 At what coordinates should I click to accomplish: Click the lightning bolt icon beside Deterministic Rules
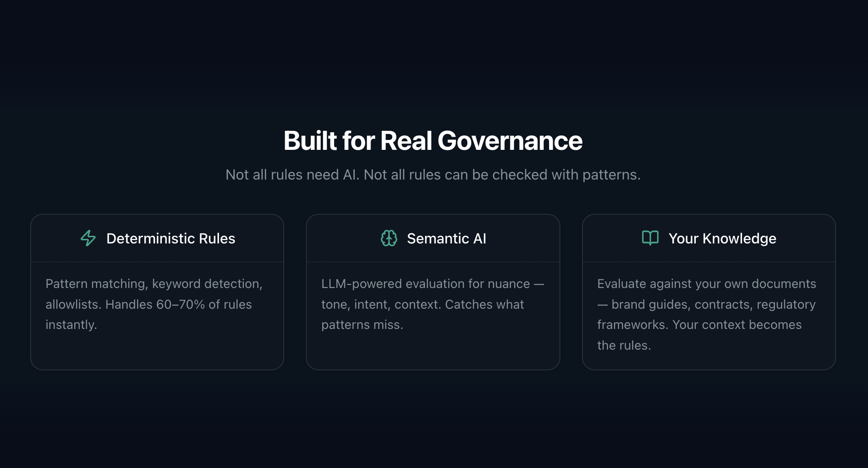pos(88,238)
